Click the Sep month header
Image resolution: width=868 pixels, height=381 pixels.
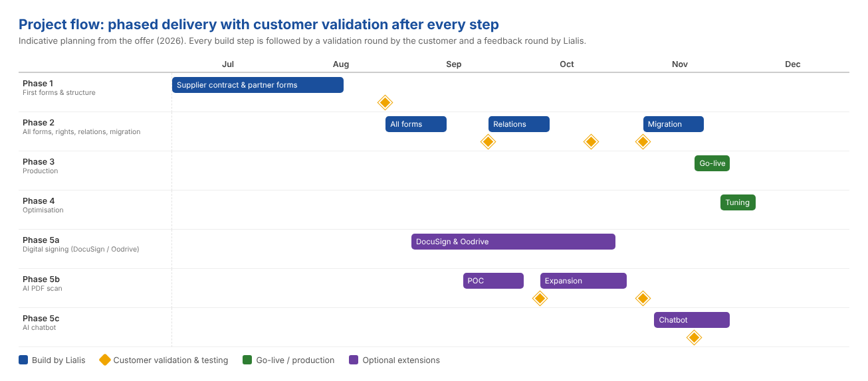click(454, 64)
